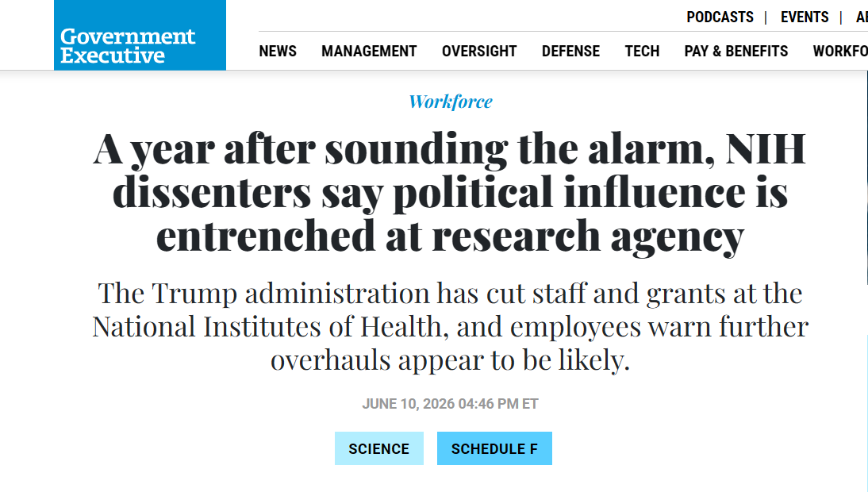The height and width of the screenshot is (492, 868).
Task: Click the cut-off link after Events
Action: [x=862, y=17]
